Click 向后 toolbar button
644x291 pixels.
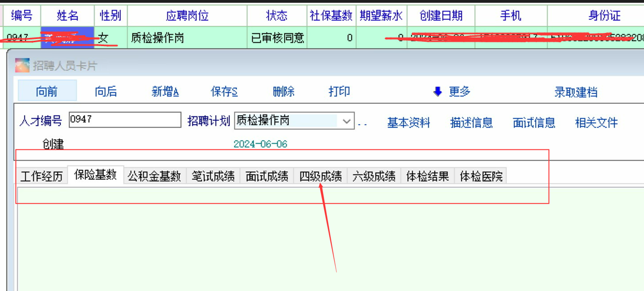point(106,92)
